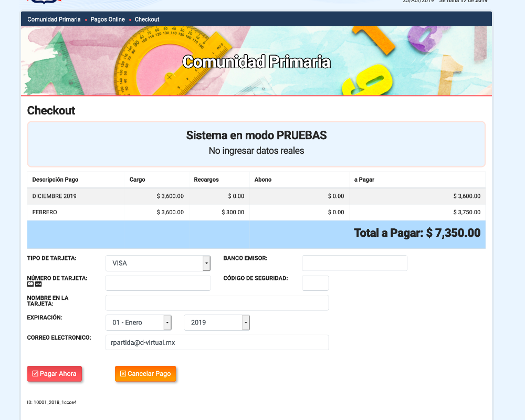Click the FEBRERO row description

point(45,212)
